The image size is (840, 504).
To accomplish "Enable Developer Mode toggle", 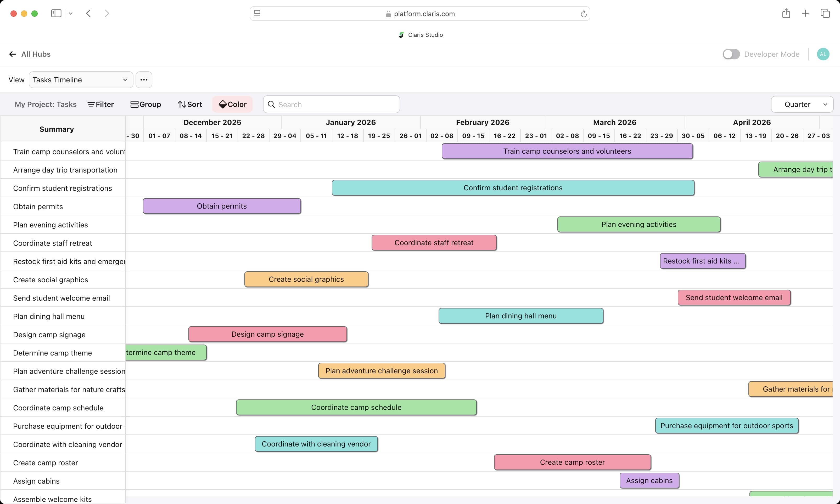I will [x=731, y=54].
